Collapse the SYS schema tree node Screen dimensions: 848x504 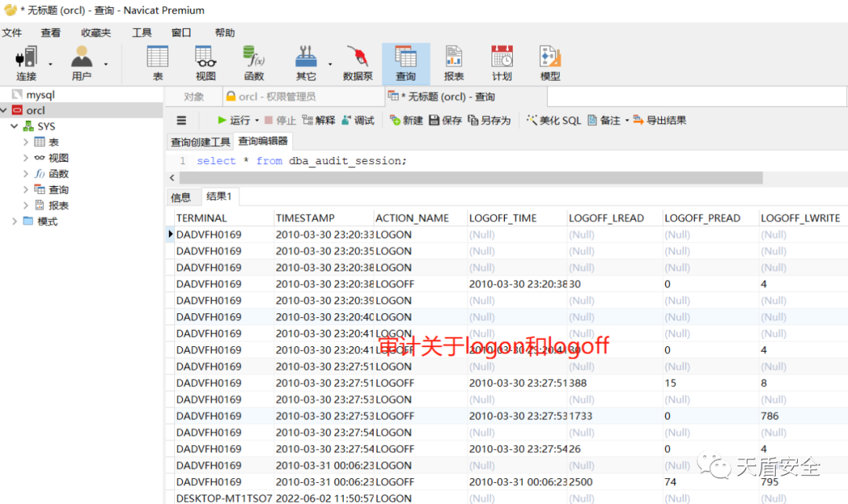tap(14, 126)
